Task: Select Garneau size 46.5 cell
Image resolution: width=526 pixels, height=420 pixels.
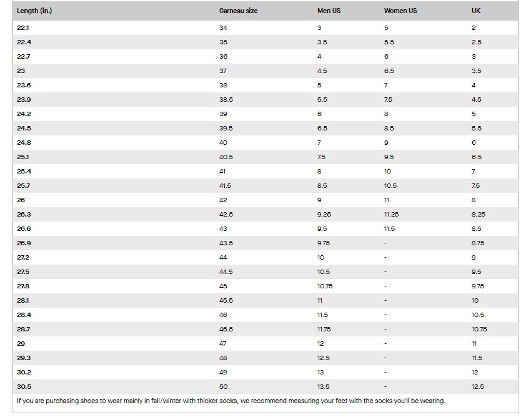Action: pyautogui.click(x=226, y=330)
